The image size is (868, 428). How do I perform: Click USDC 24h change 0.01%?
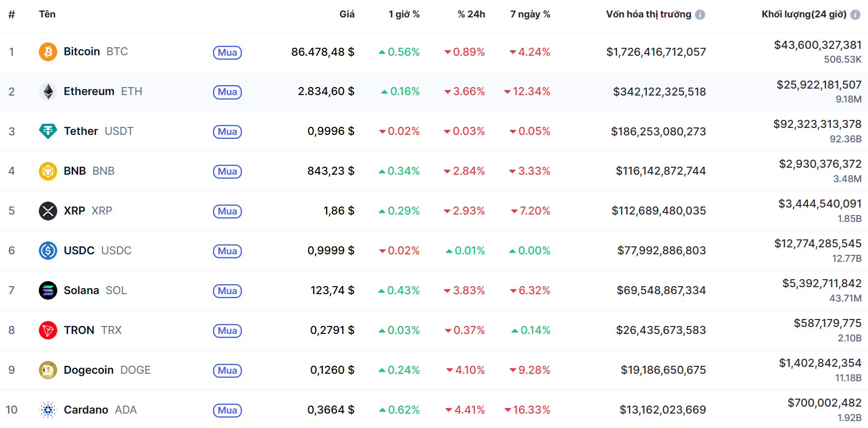[465, 250]
